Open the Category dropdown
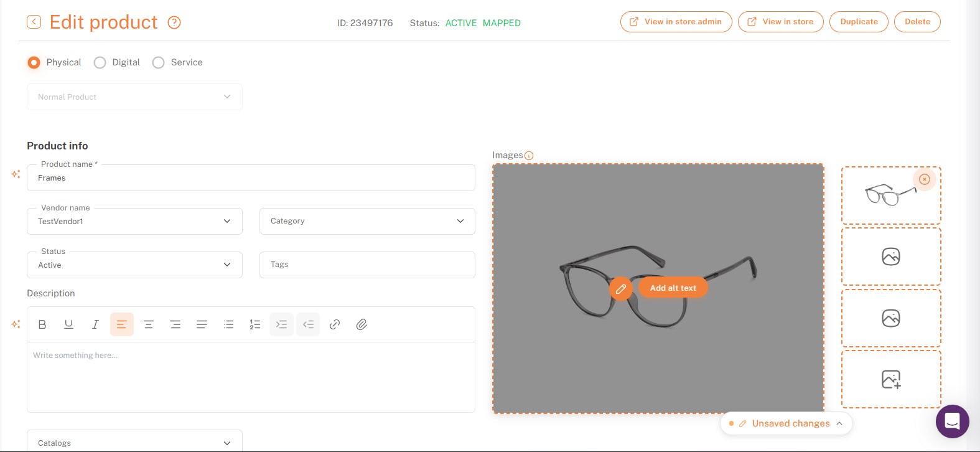 367,222
